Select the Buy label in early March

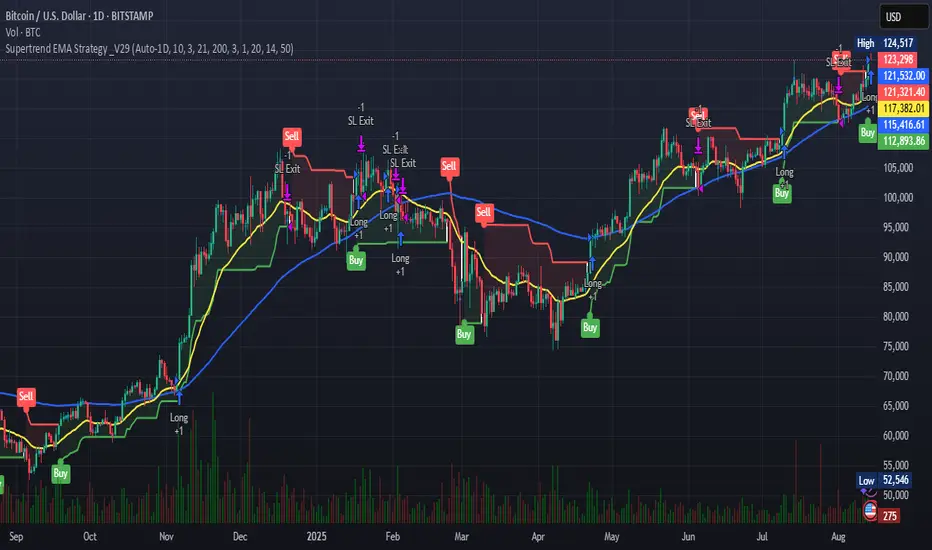tap(464, 334)
